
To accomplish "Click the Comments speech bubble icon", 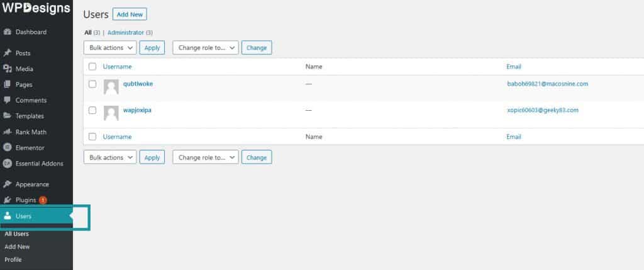I will (8, 101).
